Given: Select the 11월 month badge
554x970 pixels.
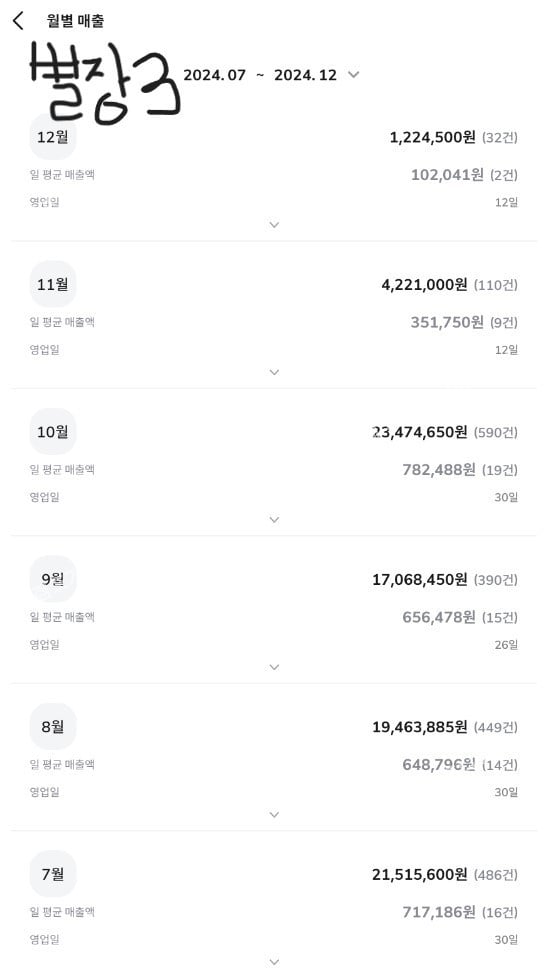Looking at the screenshot, I should pos(53,284).
